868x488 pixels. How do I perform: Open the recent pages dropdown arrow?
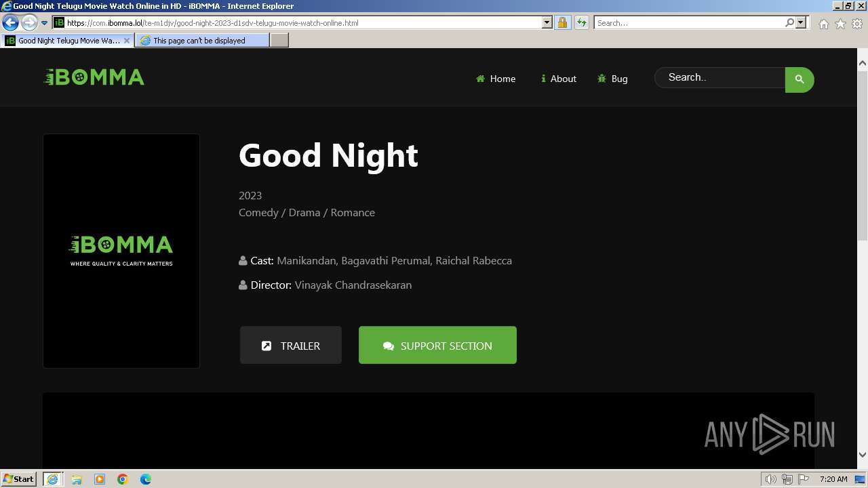[x=44, y=23]
